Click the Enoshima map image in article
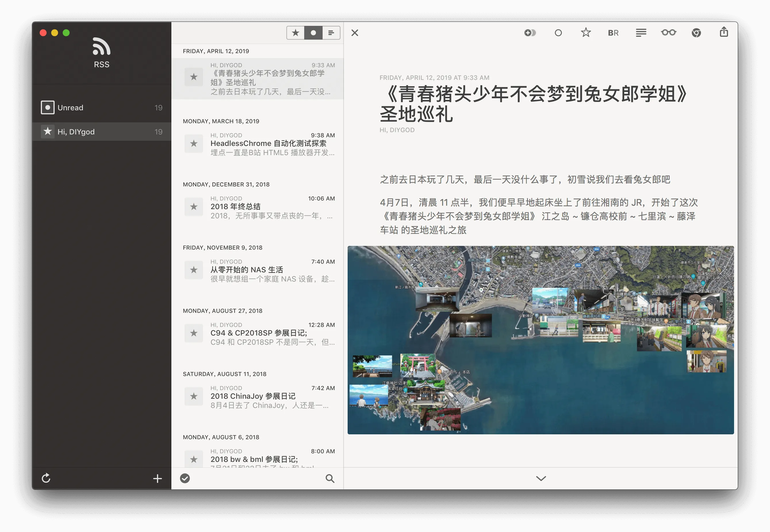Viewport: 770px width, 532px height. coord(541,340)
